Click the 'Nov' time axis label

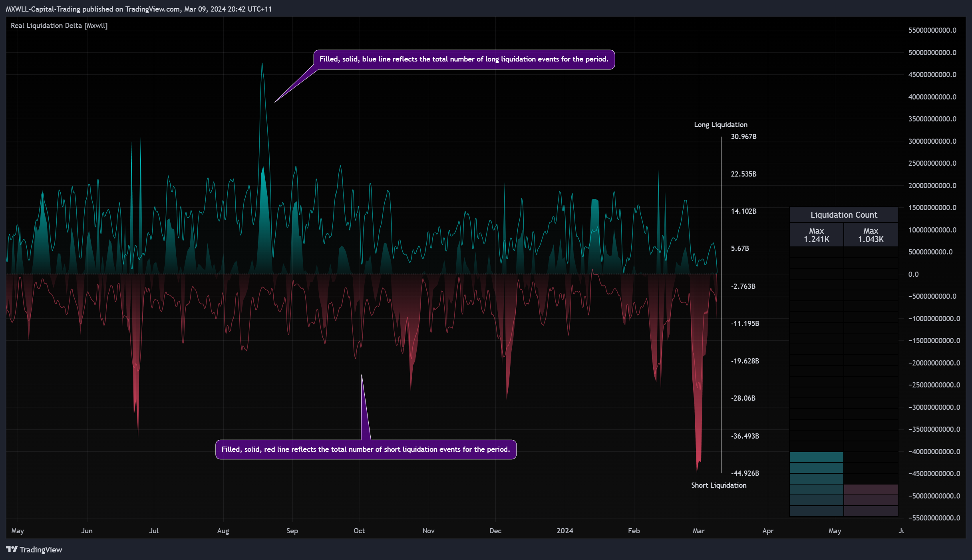[428, 531]
